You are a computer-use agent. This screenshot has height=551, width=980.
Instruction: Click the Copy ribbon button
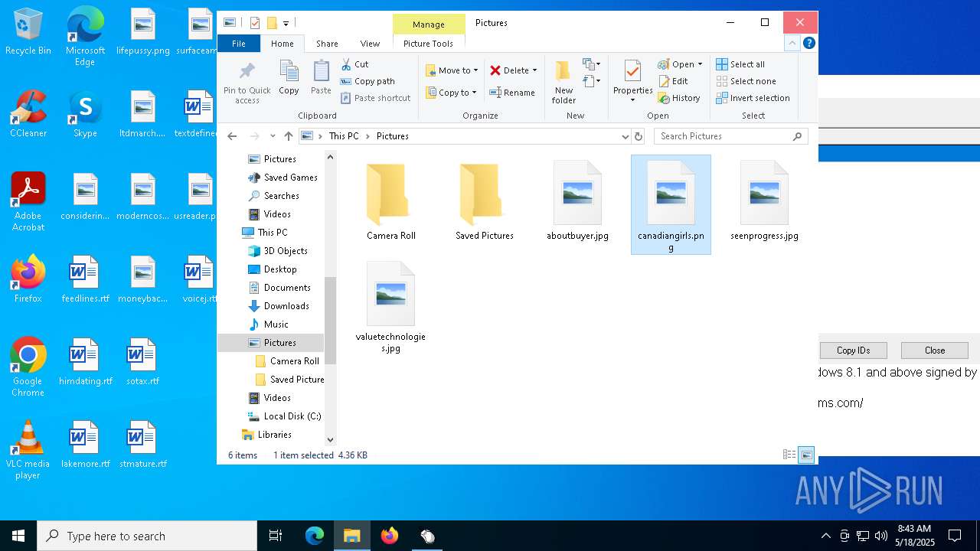(289, 78)
